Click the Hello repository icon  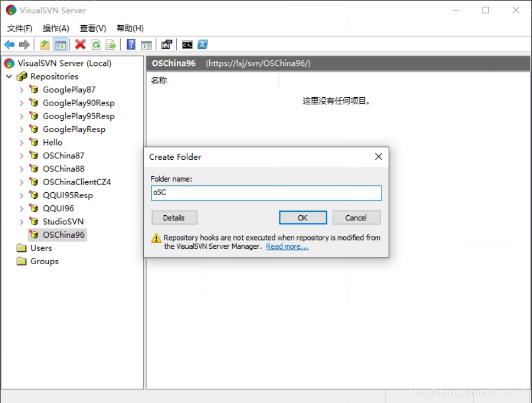point(33,142)
